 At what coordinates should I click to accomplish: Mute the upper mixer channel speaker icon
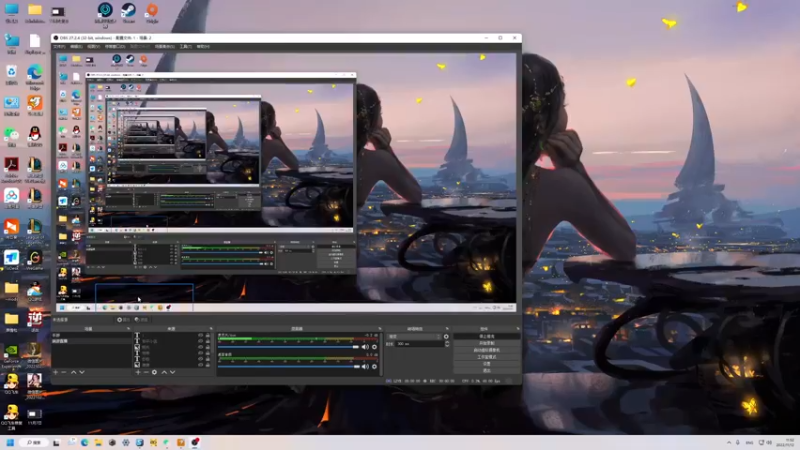(365, 347)
